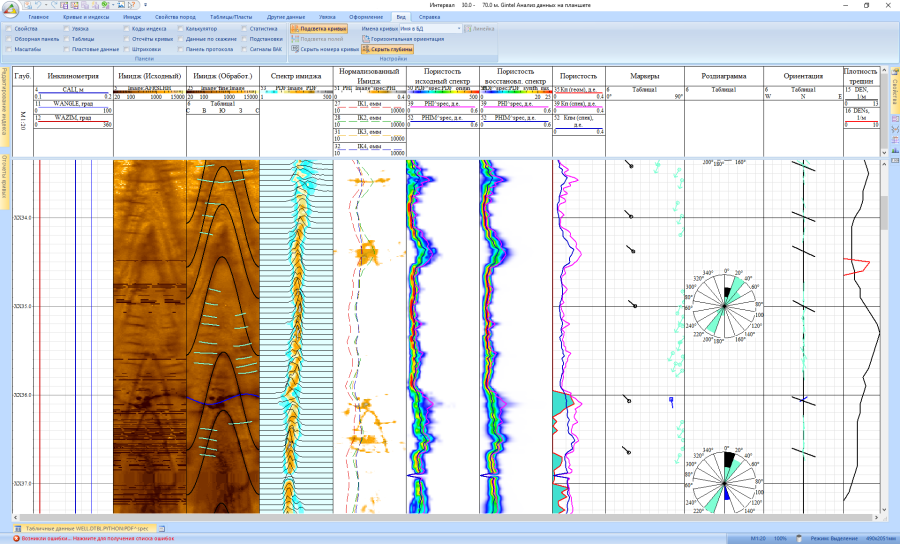The height and width of the screenshot is (544, 900).
Task: Click the CALI, м curve label
Action: click(x=73, y=90)
